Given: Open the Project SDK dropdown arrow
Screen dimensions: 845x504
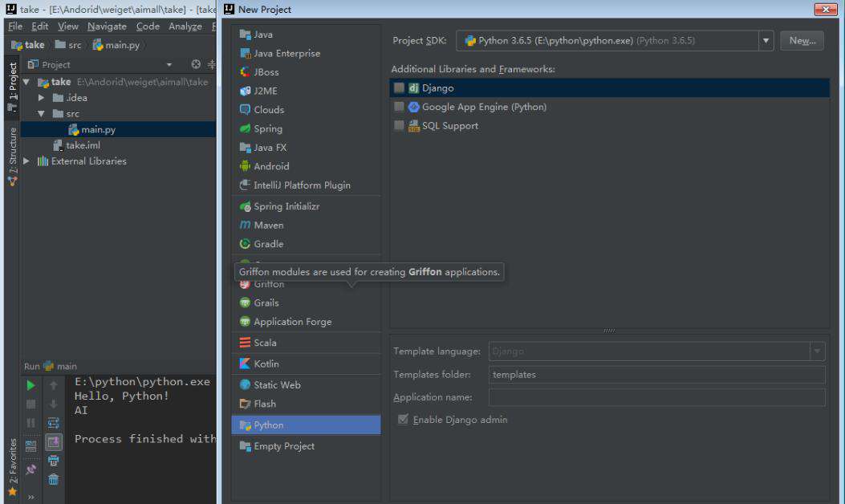Looking at the screenshot, I should point(766,40).
